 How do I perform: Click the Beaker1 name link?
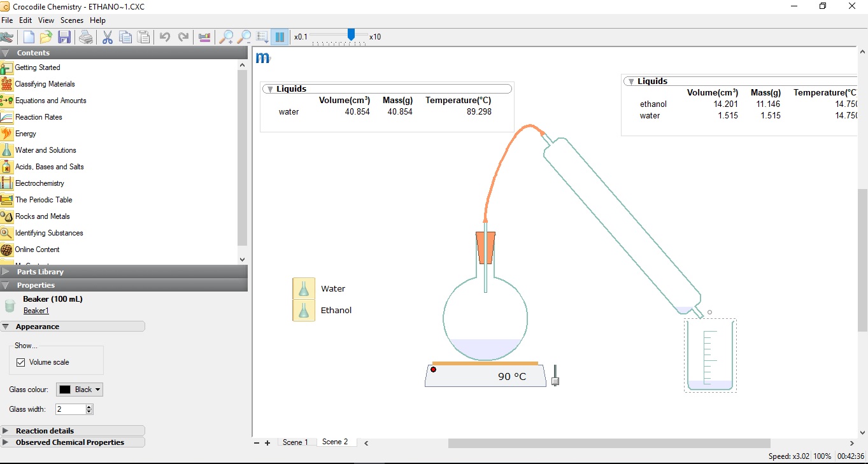[36, 311]
